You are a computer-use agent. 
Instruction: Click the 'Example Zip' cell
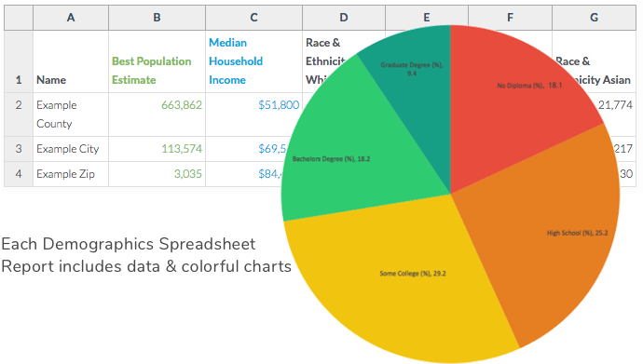(71, 174)
